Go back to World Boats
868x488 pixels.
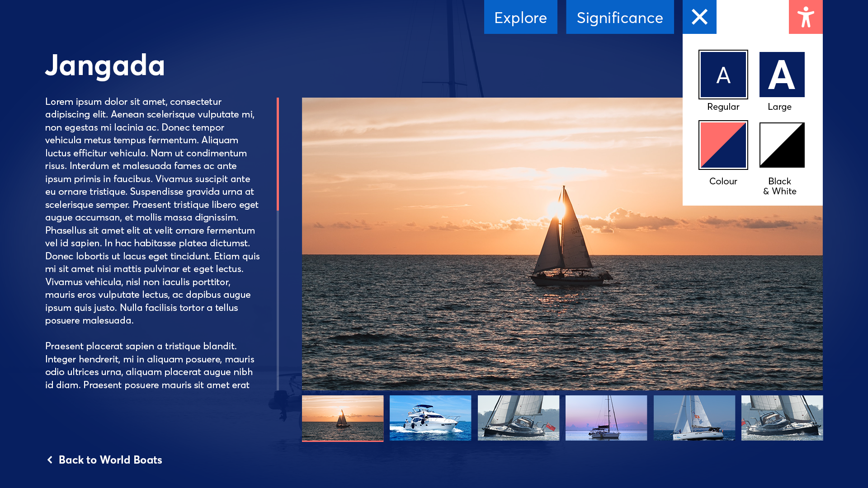[x=110, y=460]
